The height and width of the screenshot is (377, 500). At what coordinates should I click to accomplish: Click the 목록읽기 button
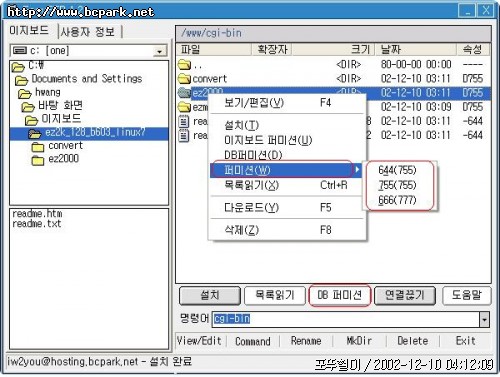pyautogui.click(x=275, y=295)
